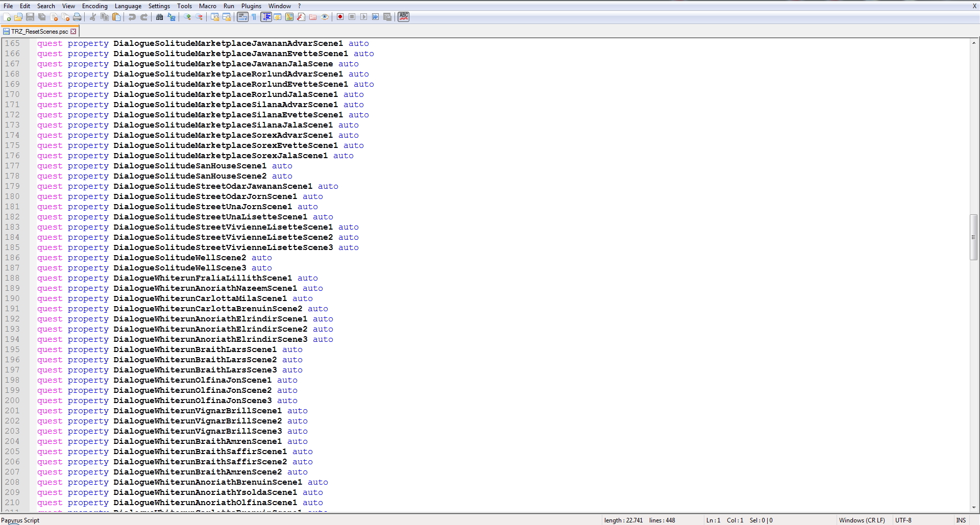Click the Find and Replace toolbar icon
Screen dimensions: 980x525
point(171,17)
